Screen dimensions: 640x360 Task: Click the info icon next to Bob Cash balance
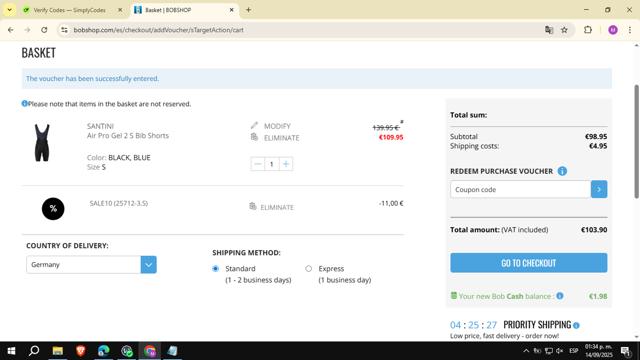pos(560,296)
